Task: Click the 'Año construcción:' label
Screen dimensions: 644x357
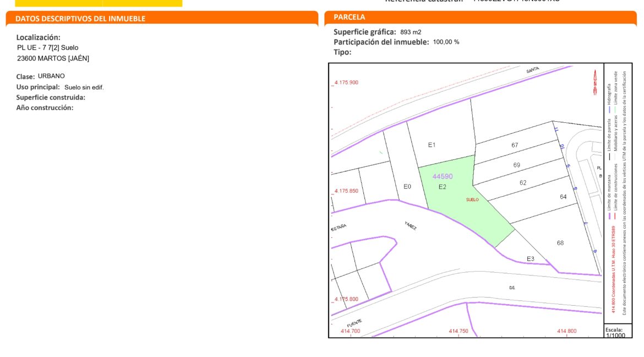Action: (x=45, y=108)
